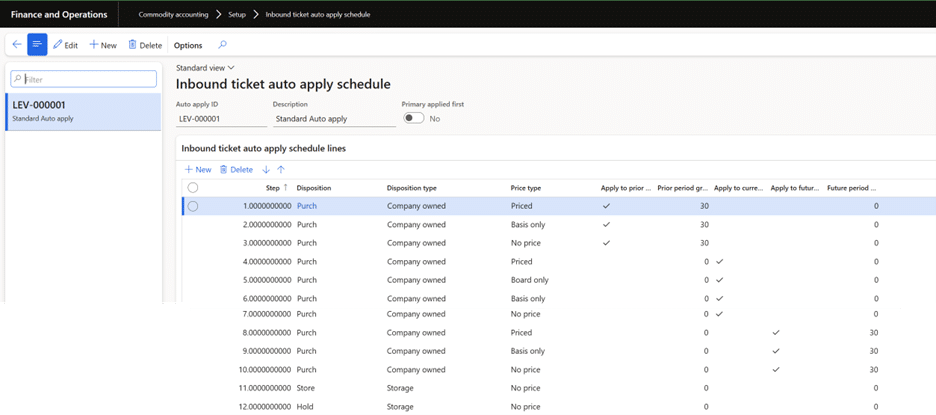Open the Options menu tab
This screenshot has width=936, height=415.
pyautogui.click(x=188, y=45)
